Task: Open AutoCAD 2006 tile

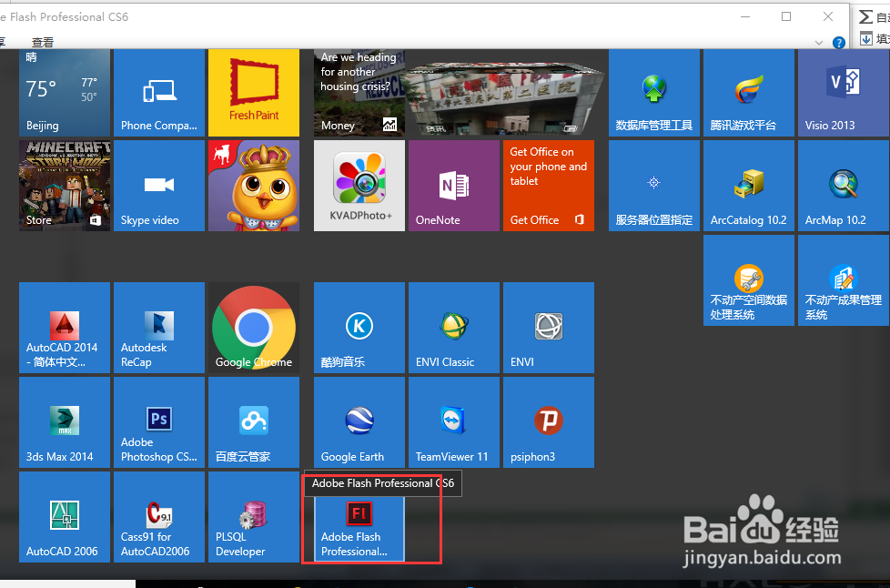Action: point(64,517)
